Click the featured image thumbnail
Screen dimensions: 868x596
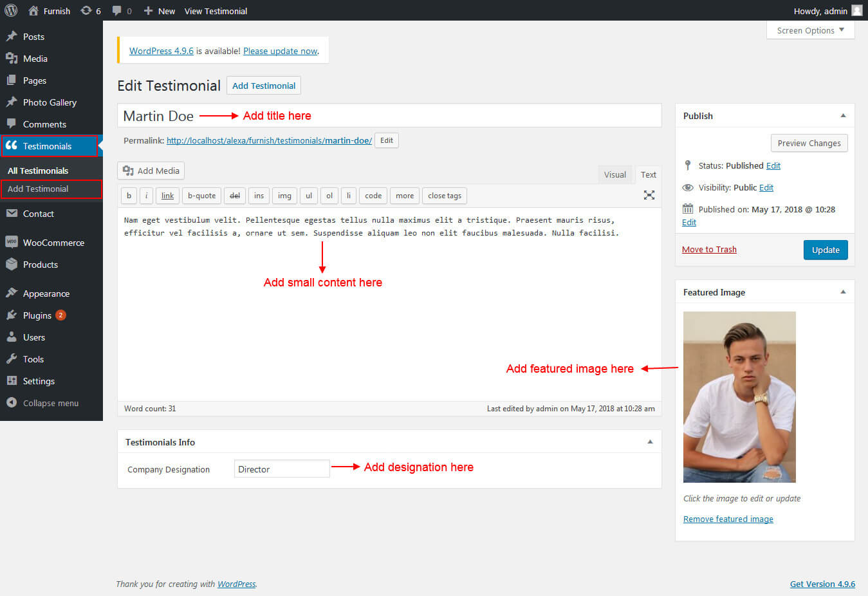coord(739,397)
